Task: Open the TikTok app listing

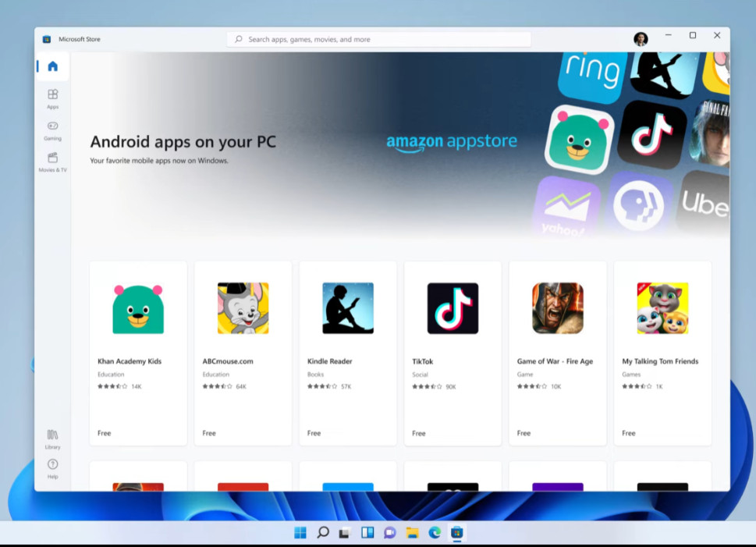Action: (453, 353)
